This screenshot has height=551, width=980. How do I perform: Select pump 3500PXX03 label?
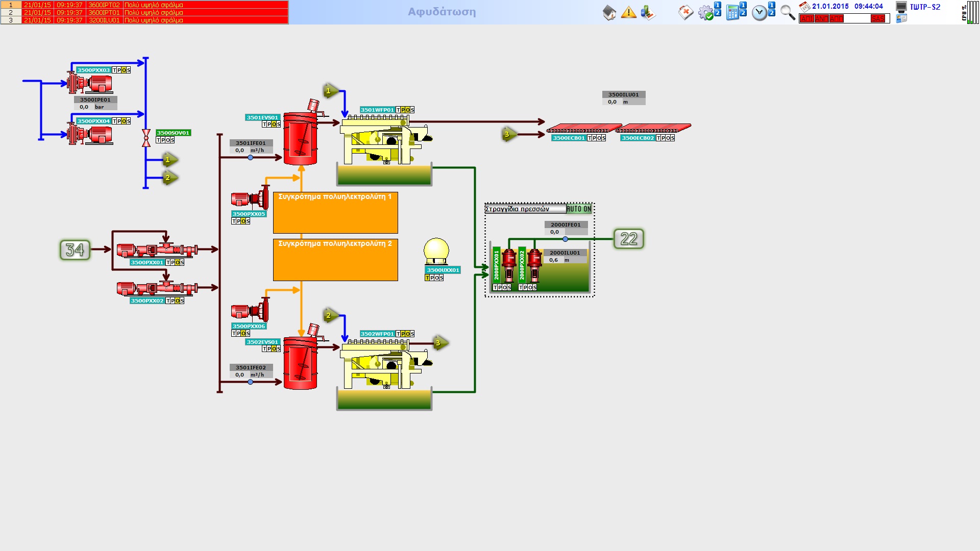(93, 70)
